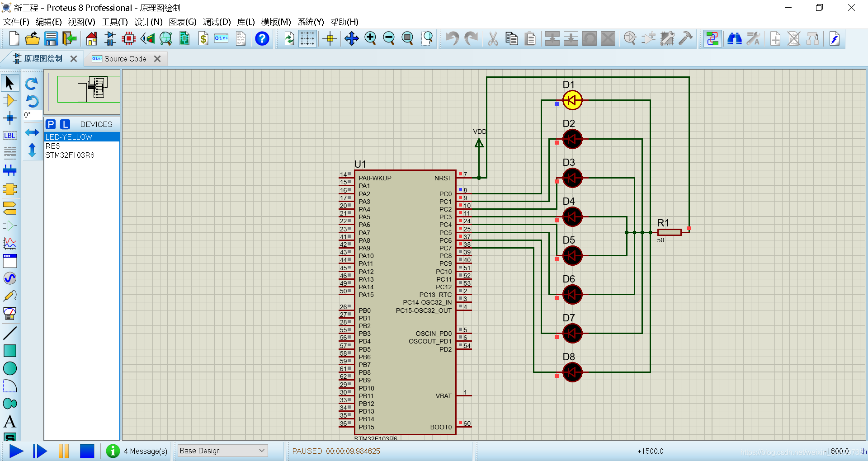Viewport: 868px width, 461px height.
Task: Click the Pause simulation button
Action: pyautogui.click(x=64, y=451)
